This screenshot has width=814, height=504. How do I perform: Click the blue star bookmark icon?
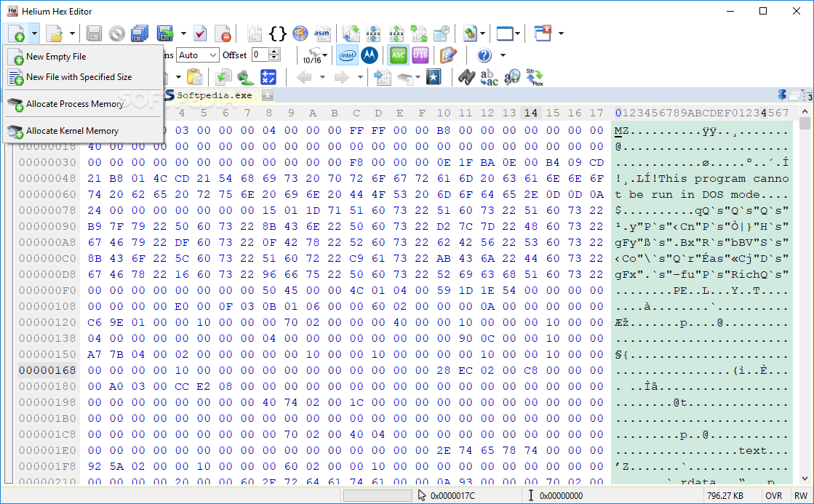coord(434,77)
